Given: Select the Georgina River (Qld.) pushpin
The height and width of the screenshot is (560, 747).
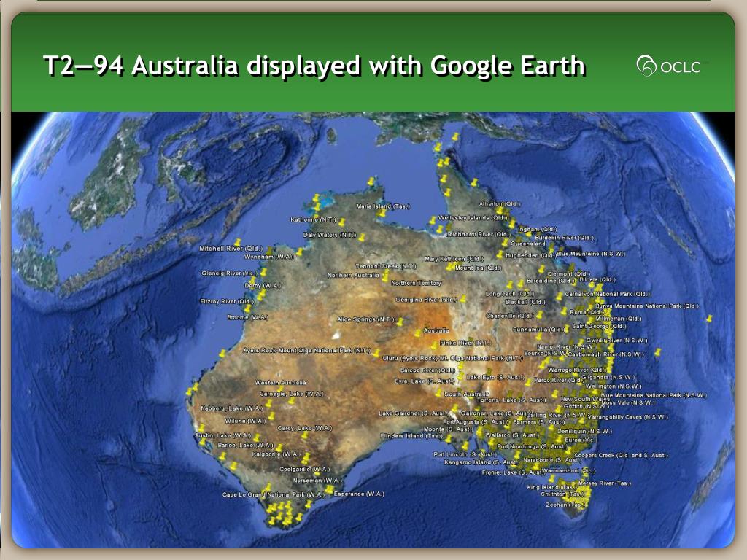Looking at the screenshot, I should 462,298.
